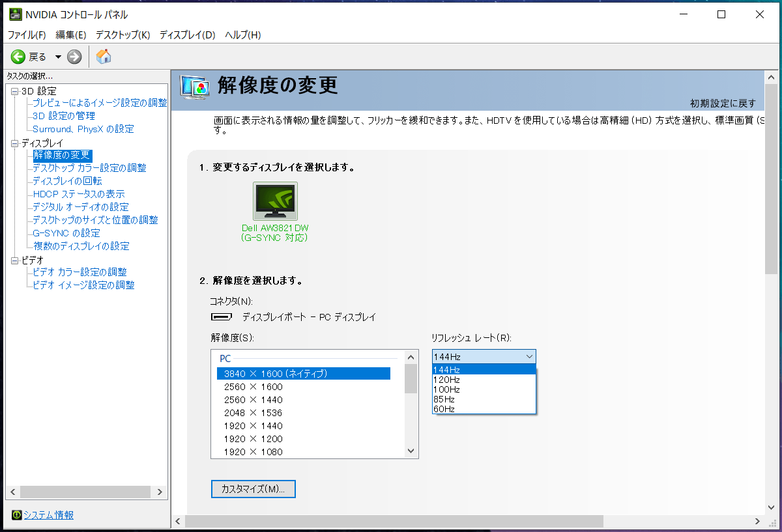Screen dimensions: 782x532
Task: Click resolution list scroll down arrow
Action: (411, 451)
